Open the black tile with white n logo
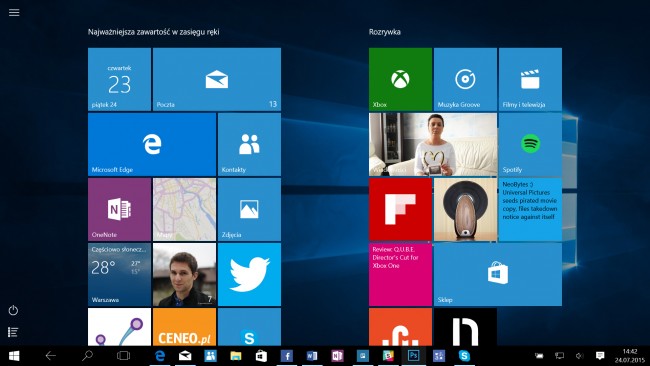Screen dimensions: 650x366 465,327
